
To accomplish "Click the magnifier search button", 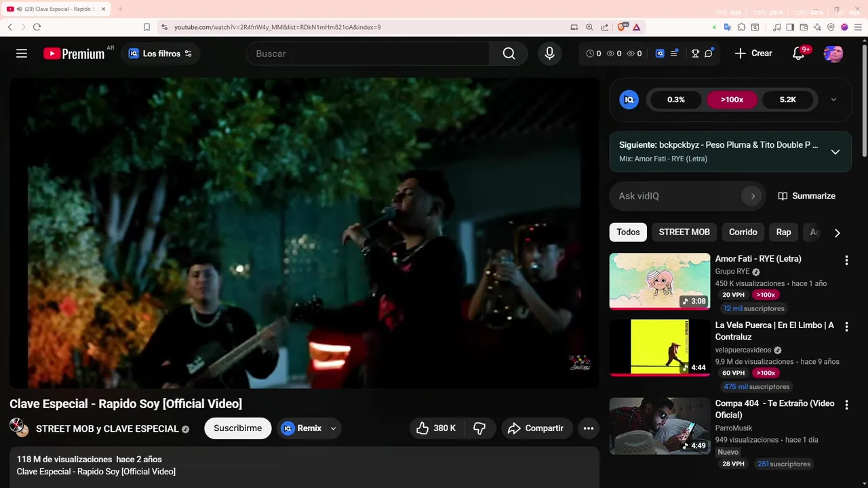I will pos(509,54).
